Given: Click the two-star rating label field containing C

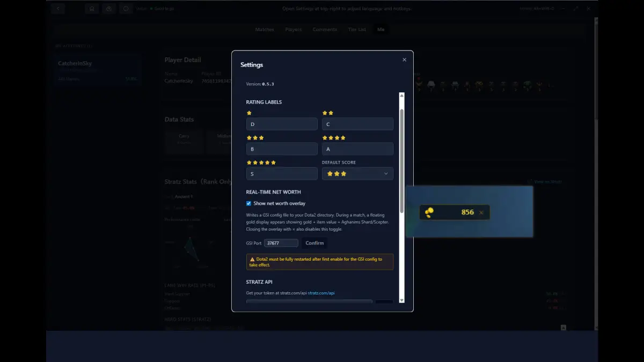Looking at the screenshot, I should point(357,124).
